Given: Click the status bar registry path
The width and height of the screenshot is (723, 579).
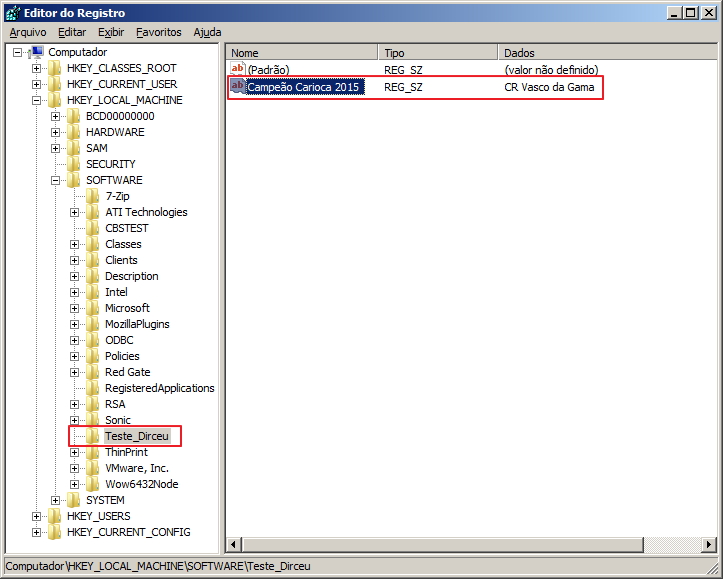Looking at the screenshot, I should (x=158, y=566).
